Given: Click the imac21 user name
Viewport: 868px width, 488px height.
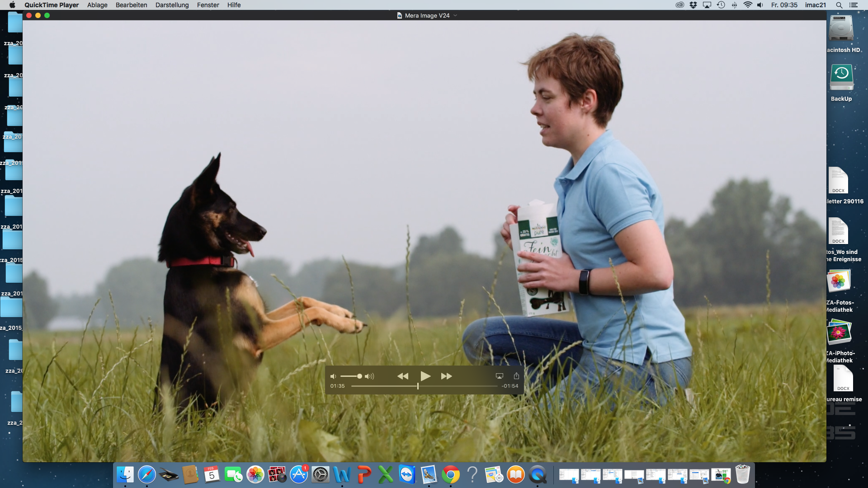Looking at the screenshot, I should [x=815, y=5].
